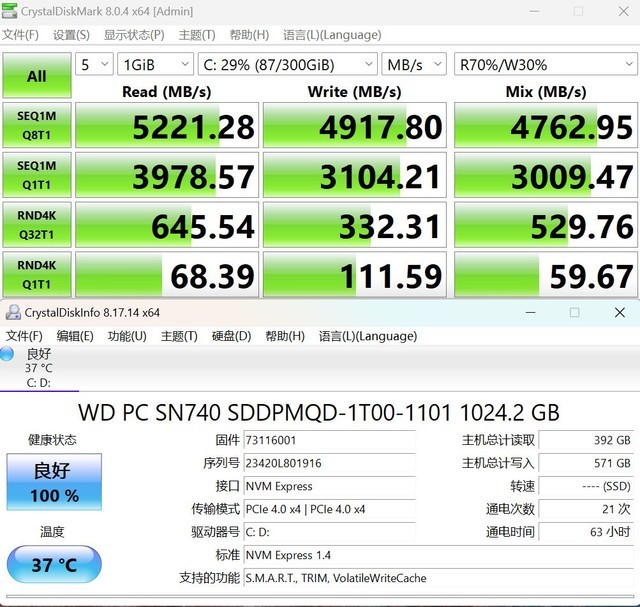Open CrystalDiskMark 主题(T) menu

(x=197, y=35)
